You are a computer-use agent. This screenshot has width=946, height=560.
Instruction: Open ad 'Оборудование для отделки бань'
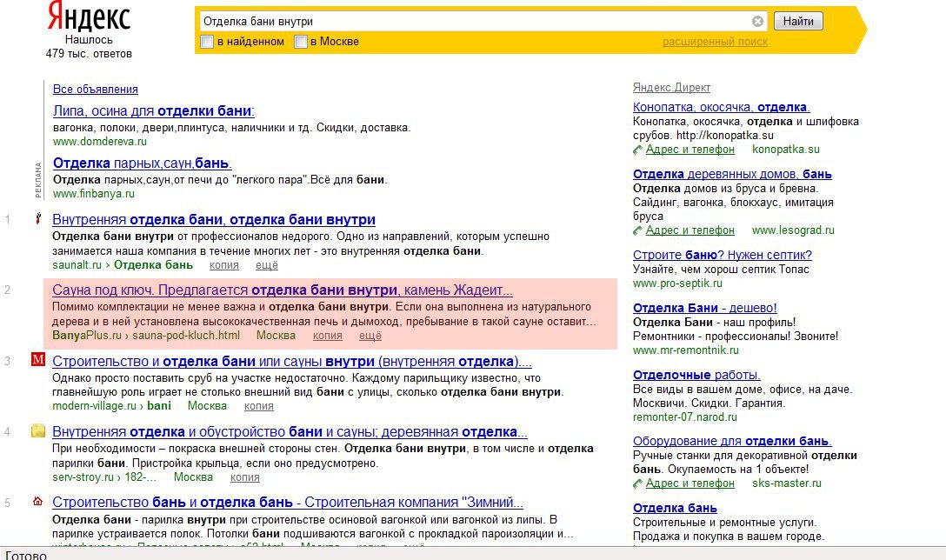pyautogui.click(x=732, y=441)
